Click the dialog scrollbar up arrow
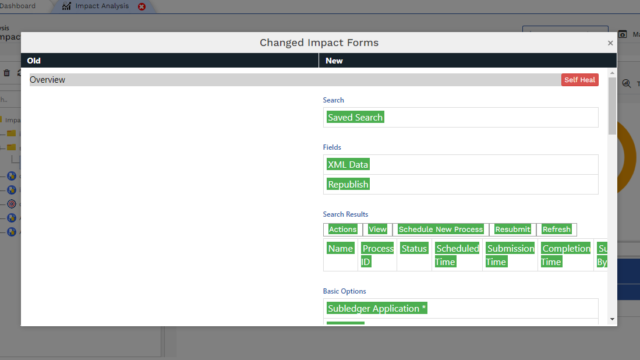Screen dimensions: 640x360 (x=612, y=73)
